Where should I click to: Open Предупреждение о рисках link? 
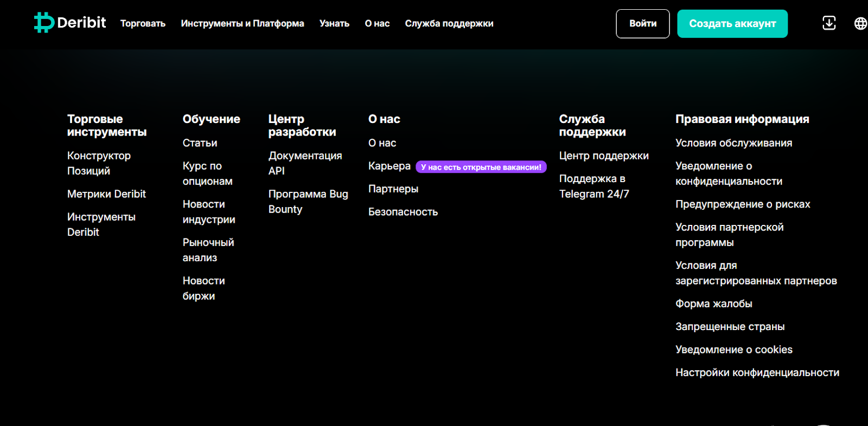point(743,204)
